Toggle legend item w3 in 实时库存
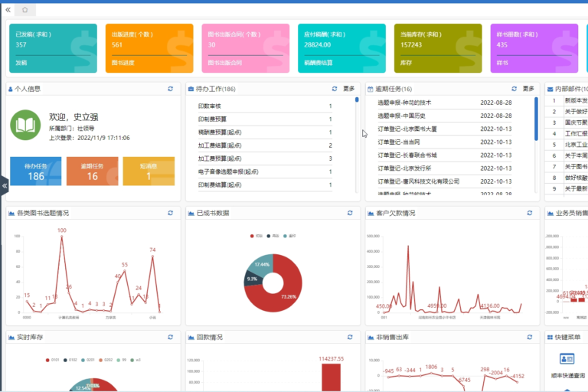This screenshot has width=588, height=392. tap(135, 360)
